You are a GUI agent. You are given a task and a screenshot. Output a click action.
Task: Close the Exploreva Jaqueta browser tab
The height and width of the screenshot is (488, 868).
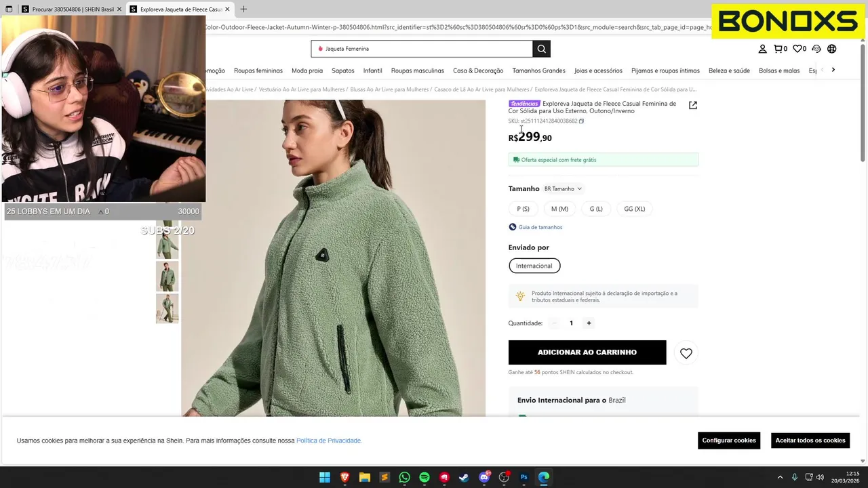227,9
